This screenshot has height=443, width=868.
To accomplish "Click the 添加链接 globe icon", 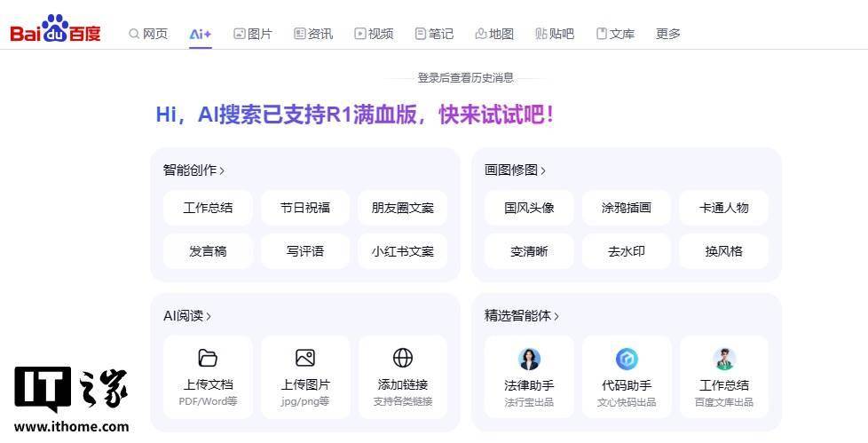I will click(x=403, y=359).
